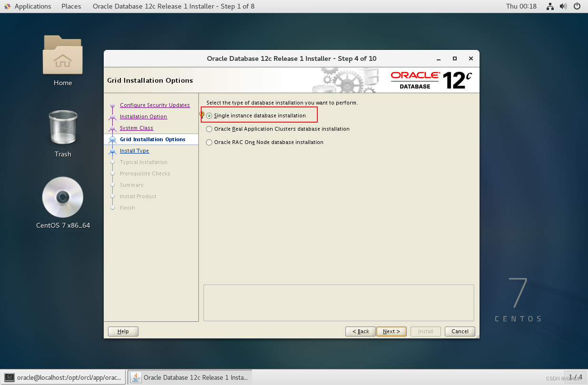This screenshot has width=588, height=385.
Task: Click the workspace switcher showing 1 / 4
Action: (x=575, y=377)
